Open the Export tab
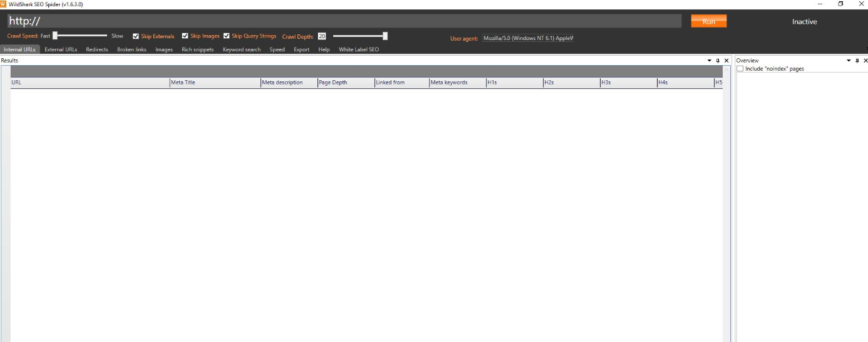 (x=302, y=49)
